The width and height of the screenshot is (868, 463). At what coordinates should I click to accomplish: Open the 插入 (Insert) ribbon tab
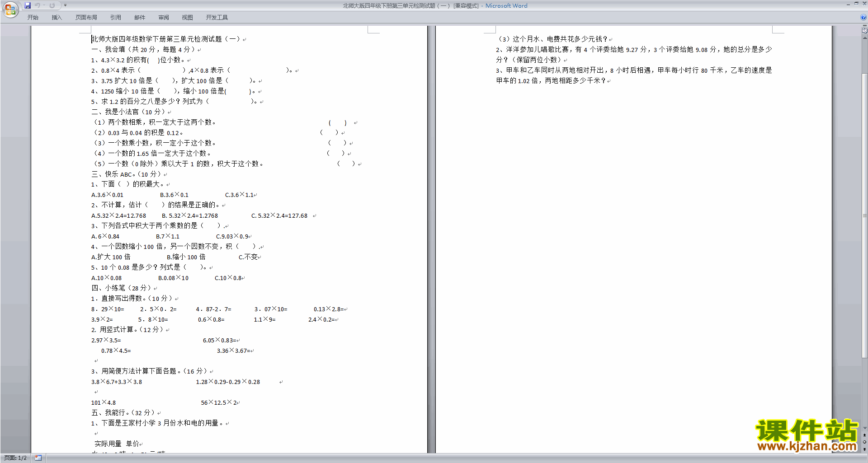point(57,18)
